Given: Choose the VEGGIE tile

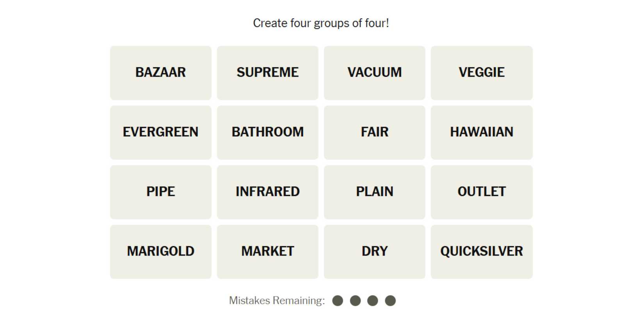Looking at the screenshot, I should 481,73.
